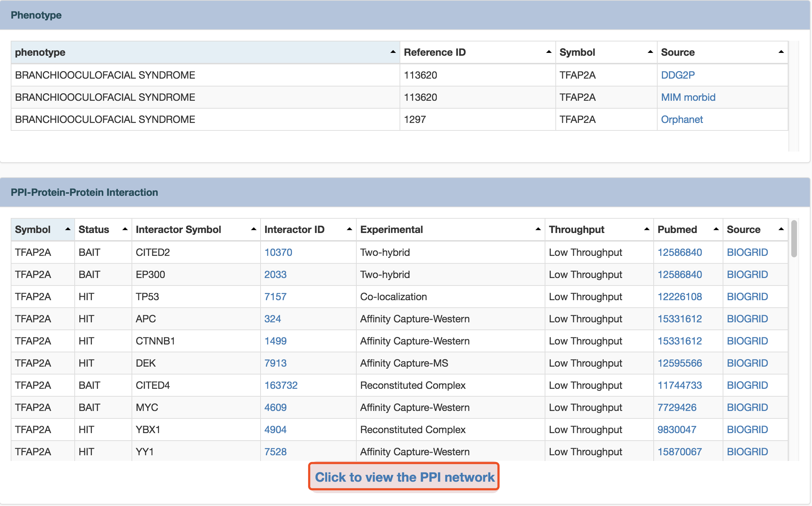
Task: Open the DDG2P source link
Action: coord(678,75)
